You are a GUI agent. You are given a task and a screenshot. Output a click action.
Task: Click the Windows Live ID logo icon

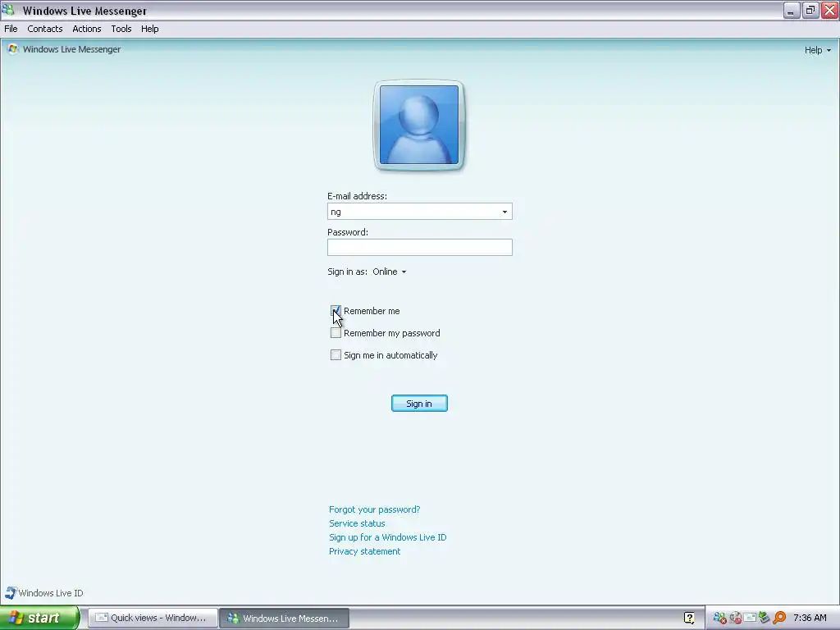(x=11, y=592)
